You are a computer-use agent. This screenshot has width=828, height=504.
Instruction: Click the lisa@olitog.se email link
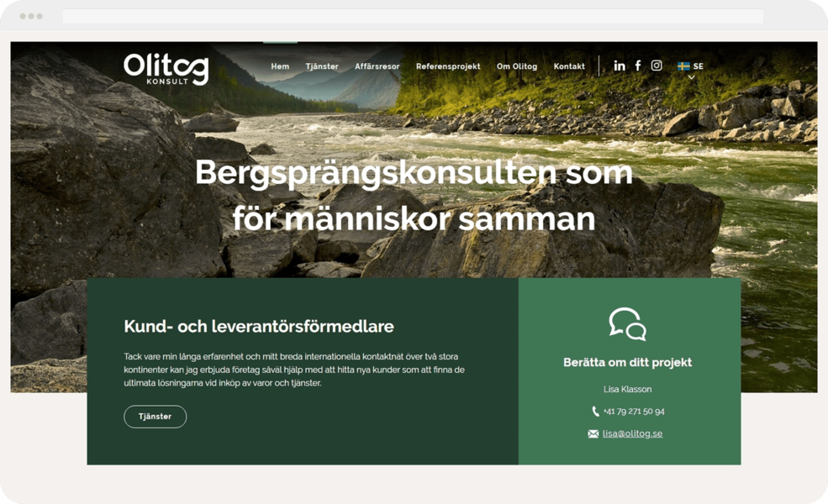pyautogui.click(x=633, y=433)
